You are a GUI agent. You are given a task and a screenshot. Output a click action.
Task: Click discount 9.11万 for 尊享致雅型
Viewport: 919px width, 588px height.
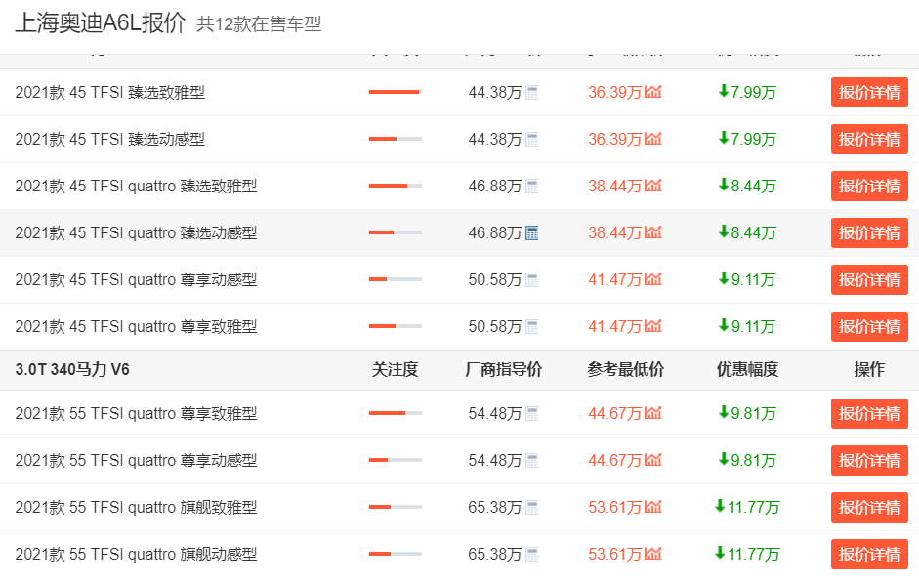(747, 327)
